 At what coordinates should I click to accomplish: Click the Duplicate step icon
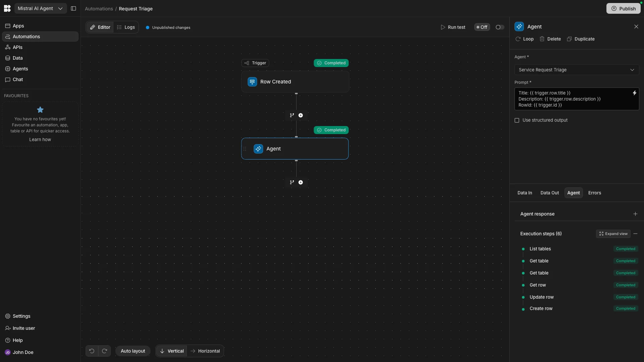tap(569, 39)
